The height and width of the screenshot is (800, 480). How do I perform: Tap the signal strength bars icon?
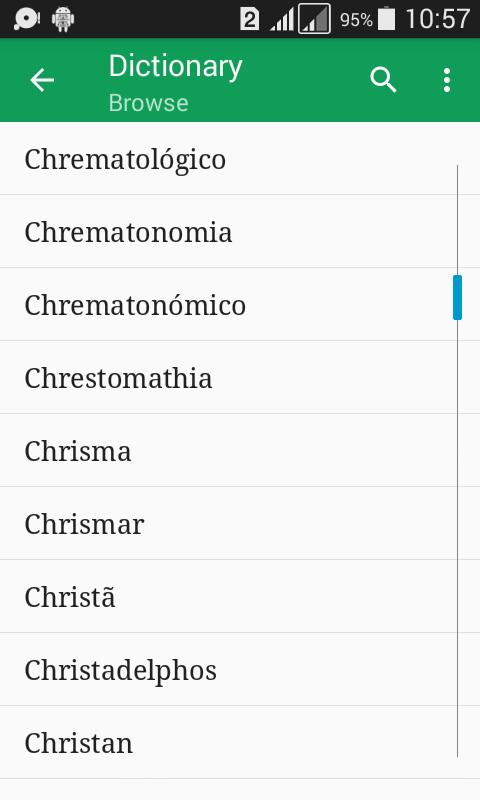pos(282,21)
